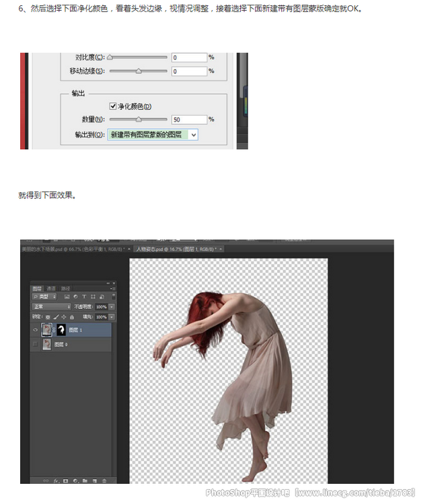Click add layer mask icon
This screenshot has height=504, width=448.
point(66,481)
